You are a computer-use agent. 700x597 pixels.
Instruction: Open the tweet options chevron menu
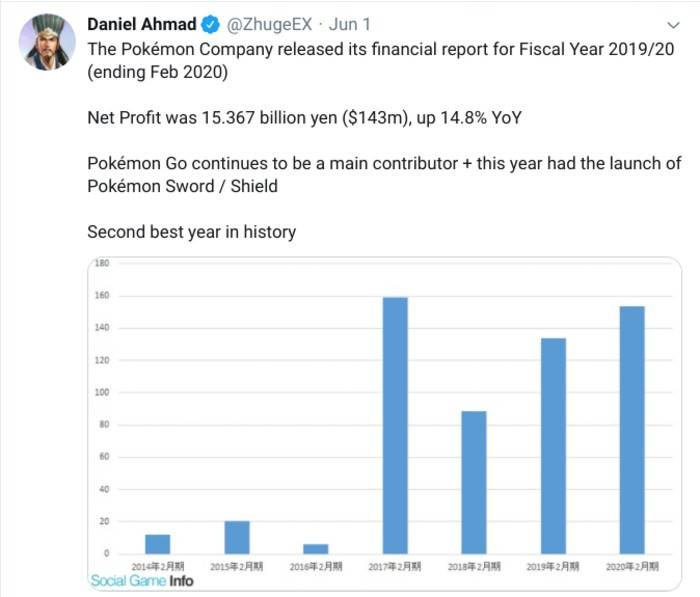point(673,25)
